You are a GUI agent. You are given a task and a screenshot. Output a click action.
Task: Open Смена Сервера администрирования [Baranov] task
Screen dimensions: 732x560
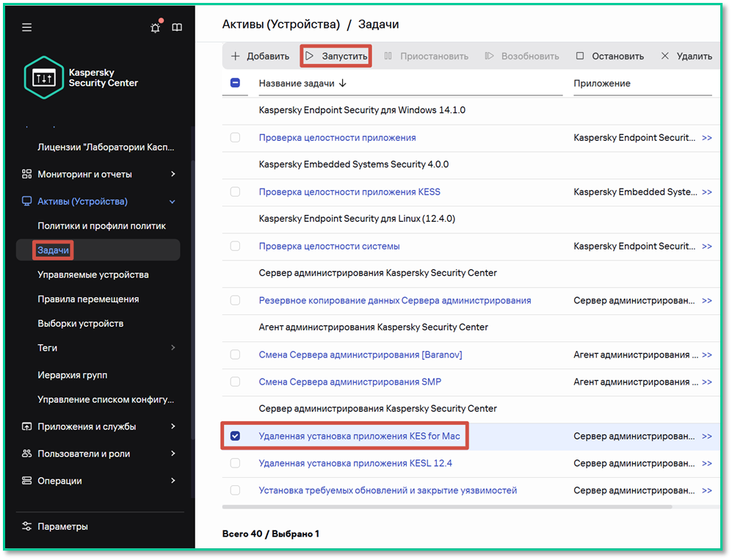360,354
